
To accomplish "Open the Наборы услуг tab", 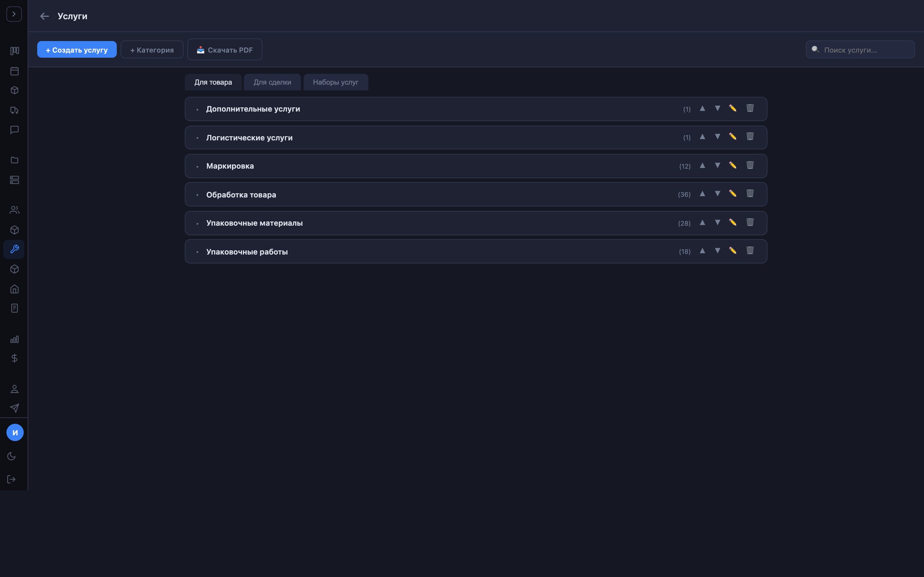I will click(335, 82).
